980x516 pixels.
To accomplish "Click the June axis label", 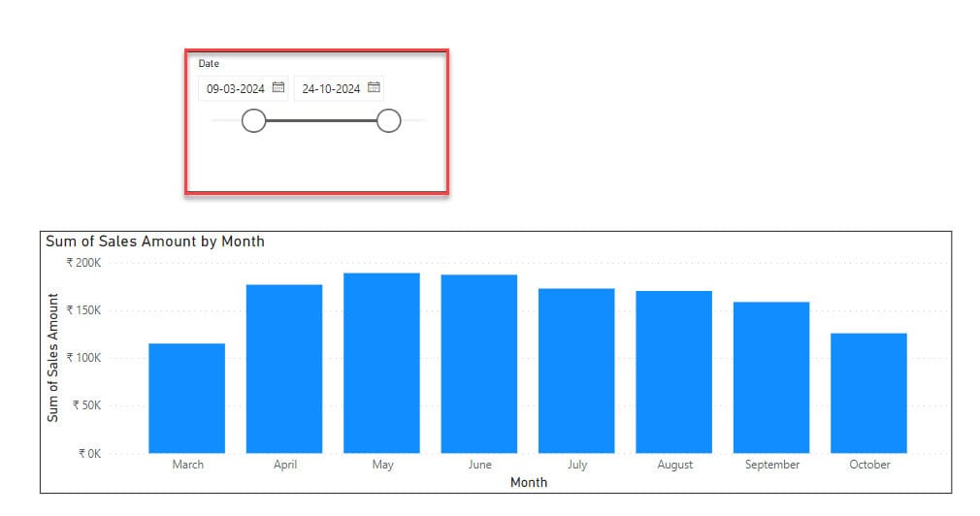I will pyautogui.click(x=479, y=465).
